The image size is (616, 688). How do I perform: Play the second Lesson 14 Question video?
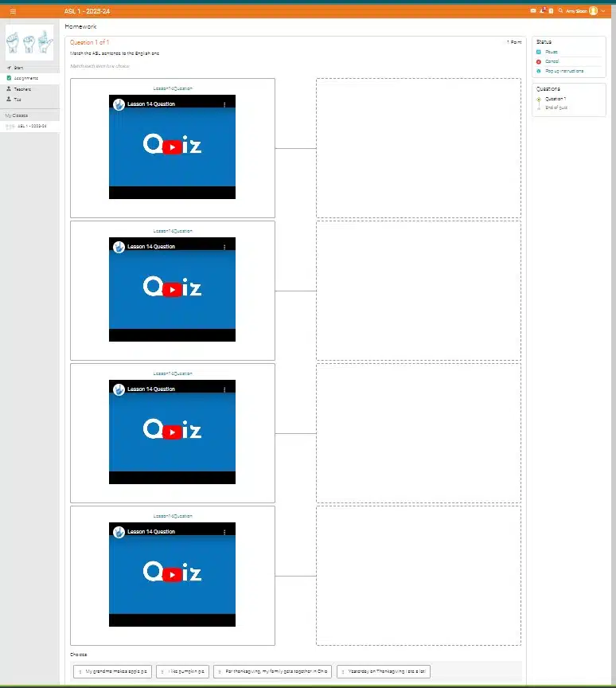[172, 290]
